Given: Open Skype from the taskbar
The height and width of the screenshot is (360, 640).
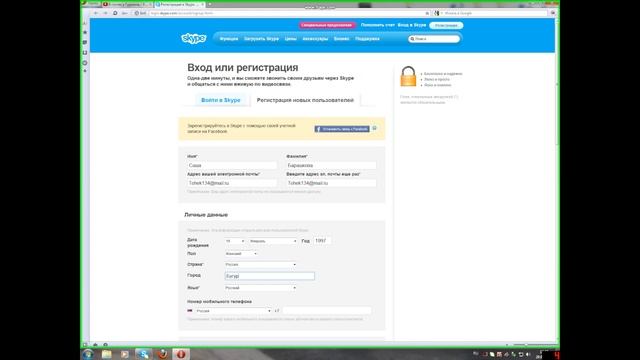Looking at the screenshot, I should pyautogui.click(x=143, y=354).
